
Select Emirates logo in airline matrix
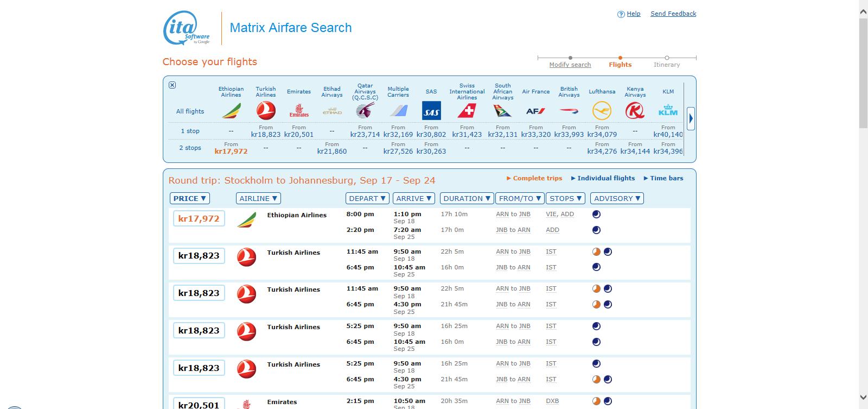pos(299,111)
